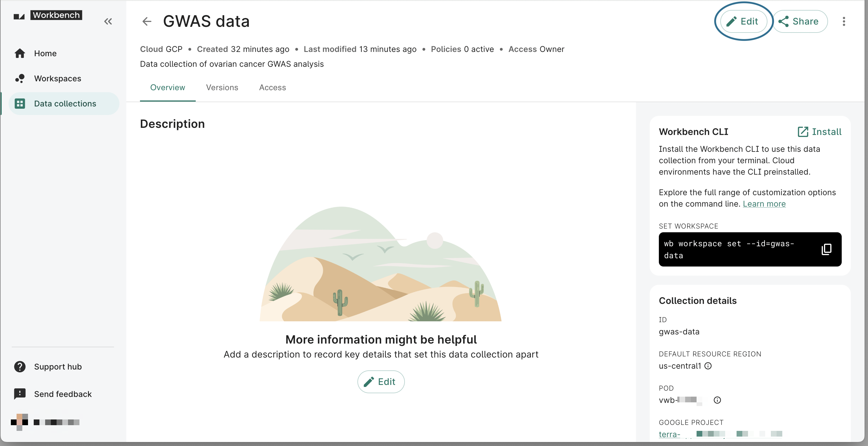The image size is (868, 446).
Task: Click the POD info tooltip icon
Action: pyautogui.click(x=718, y=400)
